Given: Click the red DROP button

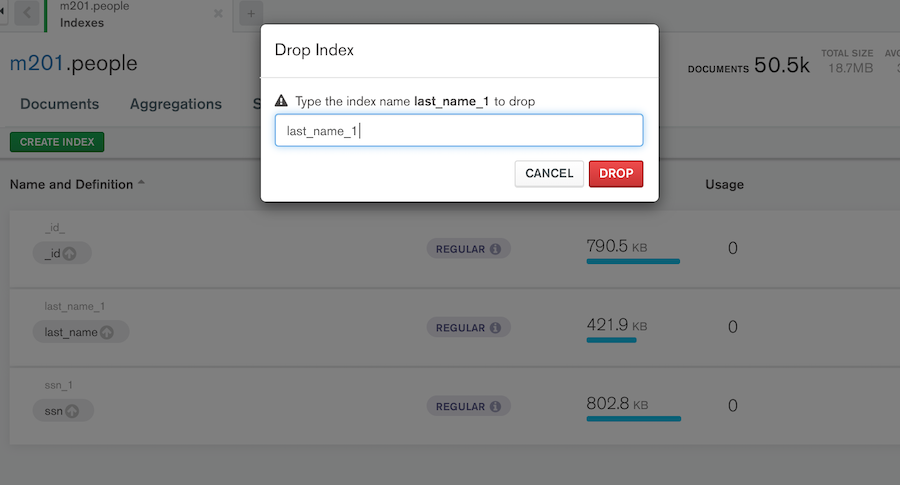Looking at the screenshot, I should [616, 173].
